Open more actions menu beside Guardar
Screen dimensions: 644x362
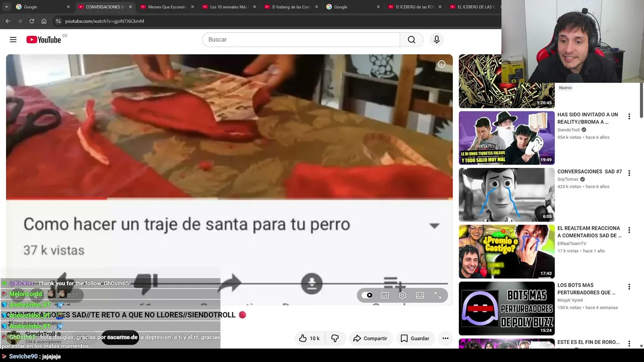445,338
